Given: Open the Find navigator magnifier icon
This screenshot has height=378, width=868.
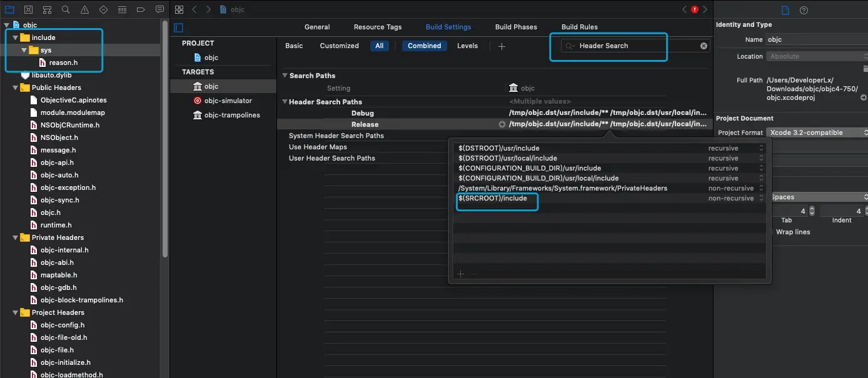Looking at the screenshot, I should click(x=66, y=10).
